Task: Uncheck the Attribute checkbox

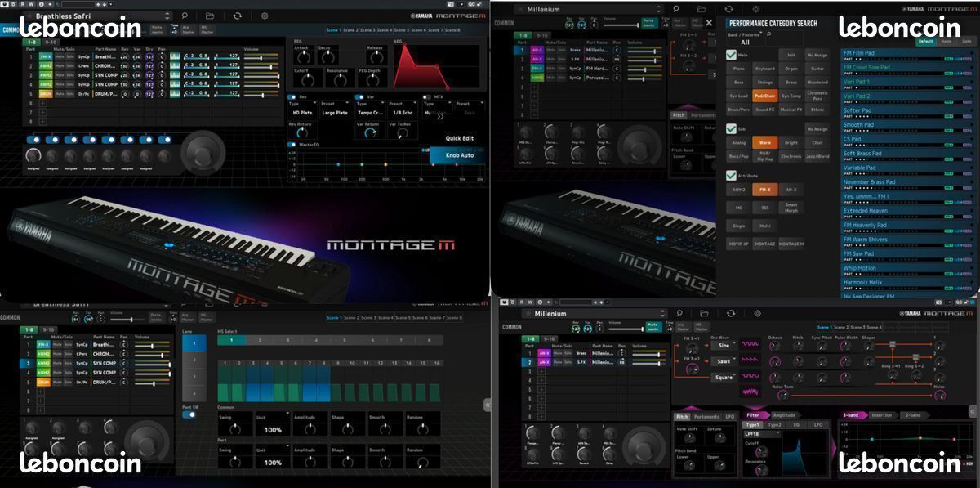Action: click(x=731, y=176)
